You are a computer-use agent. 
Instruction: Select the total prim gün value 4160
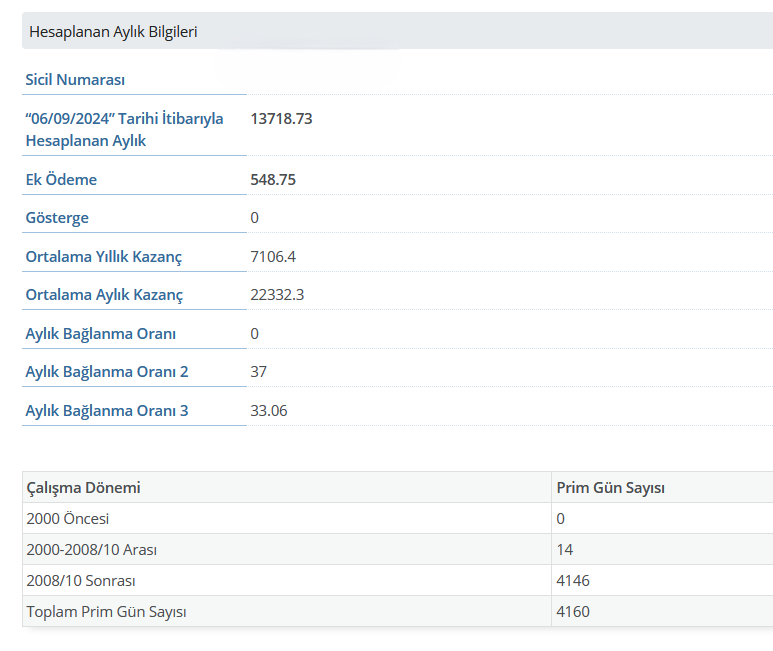573,612
